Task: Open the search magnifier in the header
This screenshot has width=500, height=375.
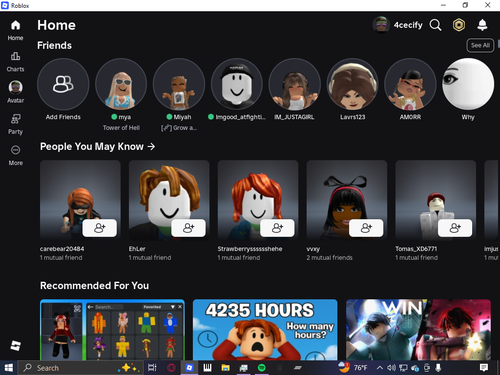Action: click(435, 25)
